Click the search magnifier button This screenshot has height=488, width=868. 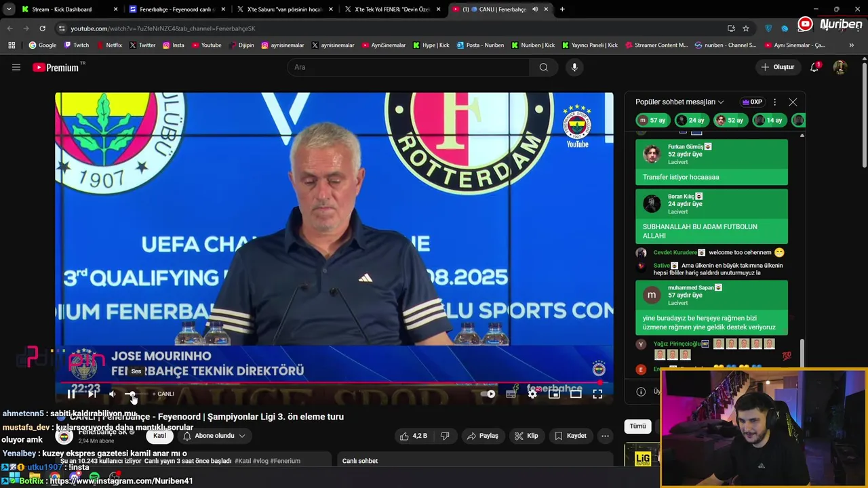tap(543, 67)
